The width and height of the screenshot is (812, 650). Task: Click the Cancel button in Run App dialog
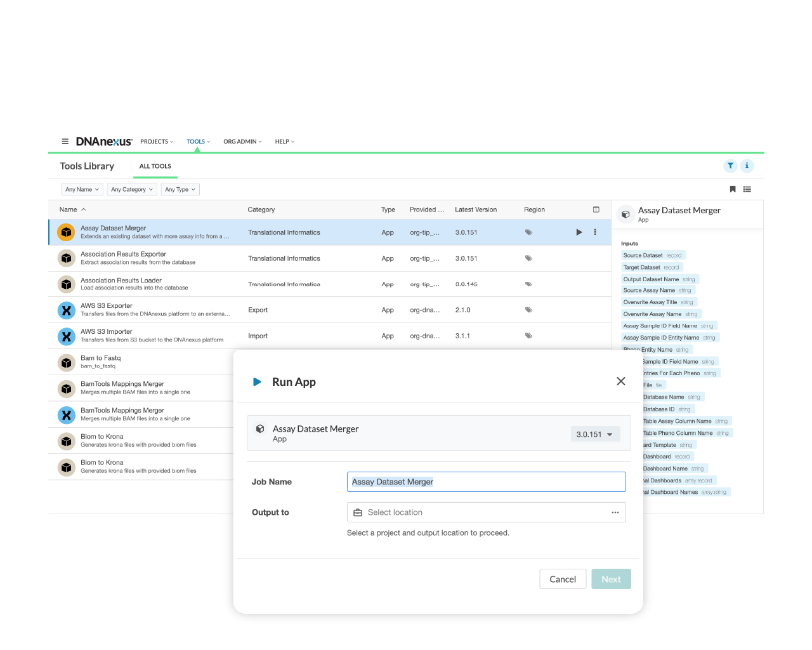tap(563, 578)
